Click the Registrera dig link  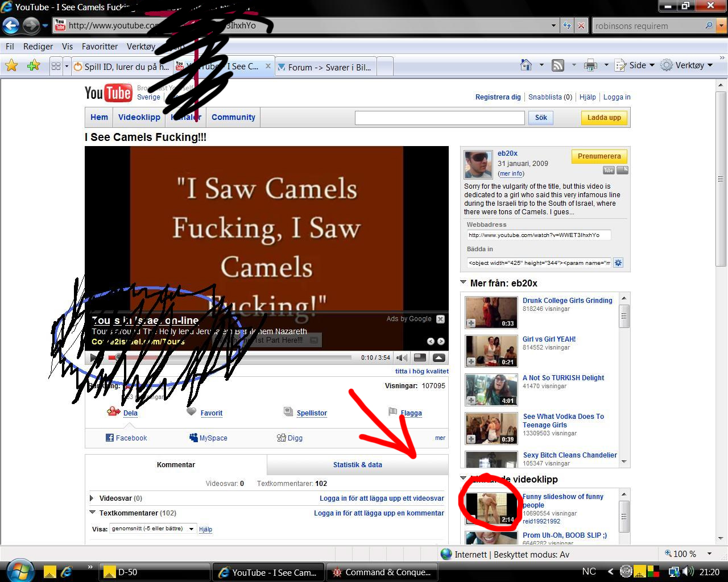tap(498, 97)
